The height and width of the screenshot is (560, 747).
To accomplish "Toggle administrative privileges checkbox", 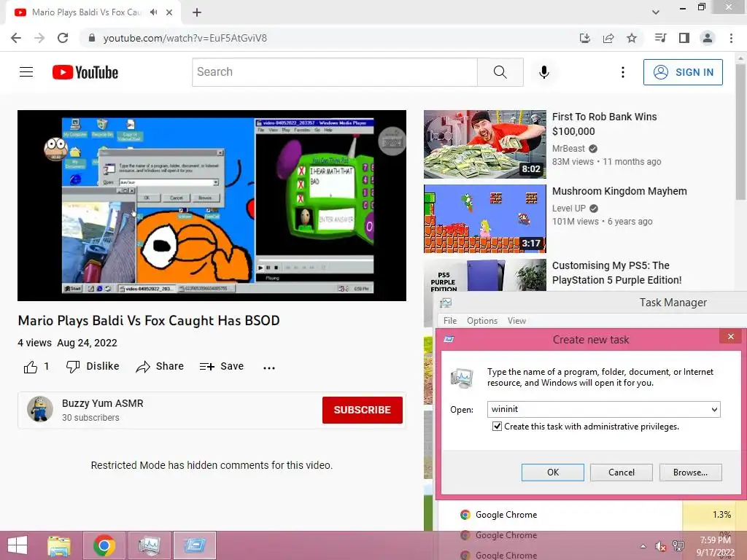I will click(x=497, y=426).
